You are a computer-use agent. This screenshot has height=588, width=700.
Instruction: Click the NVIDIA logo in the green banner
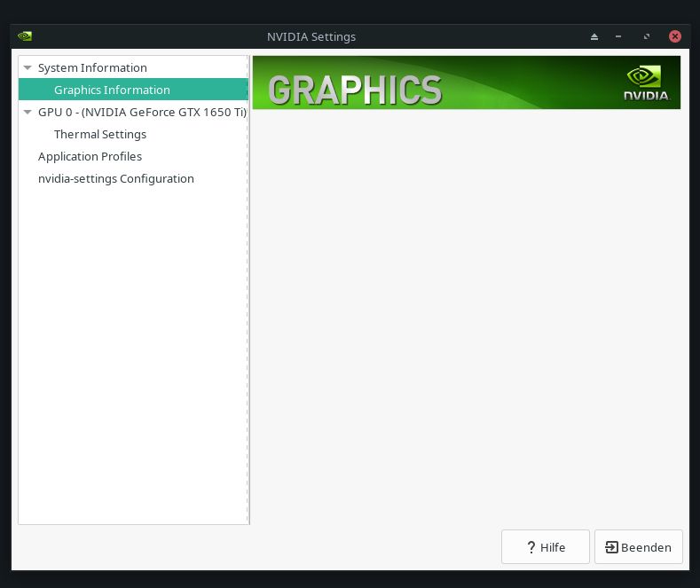[x=645, y=82]
